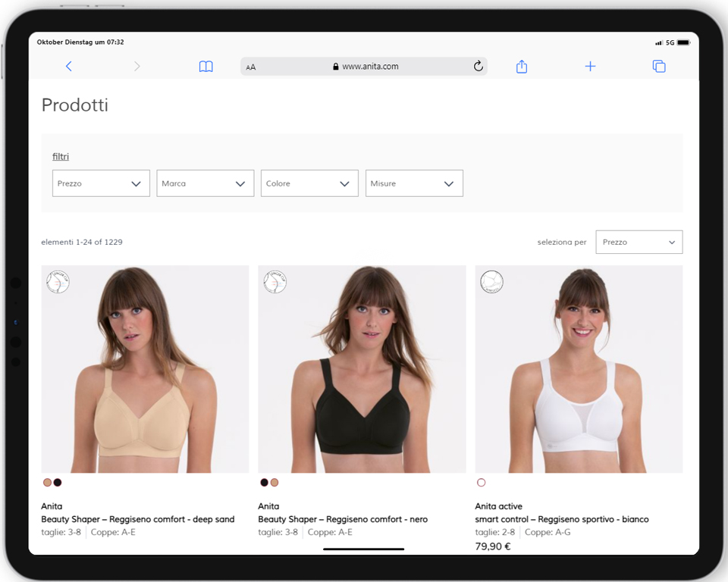Image resolution: width=728 pixels, height=582 pixels.
Task: Add a new tab with the plus icon
Action: tap(590, 67)
